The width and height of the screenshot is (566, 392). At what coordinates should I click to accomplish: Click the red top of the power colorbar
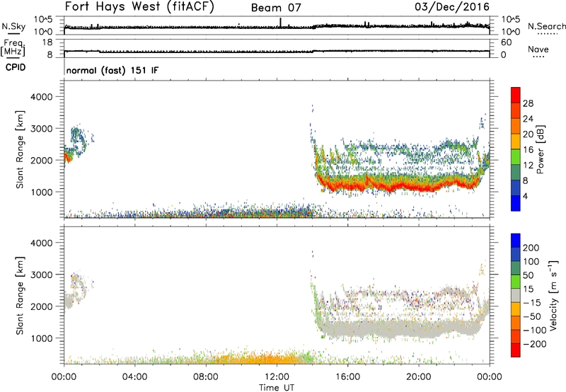pyautogui.click(x=516, y=95)
